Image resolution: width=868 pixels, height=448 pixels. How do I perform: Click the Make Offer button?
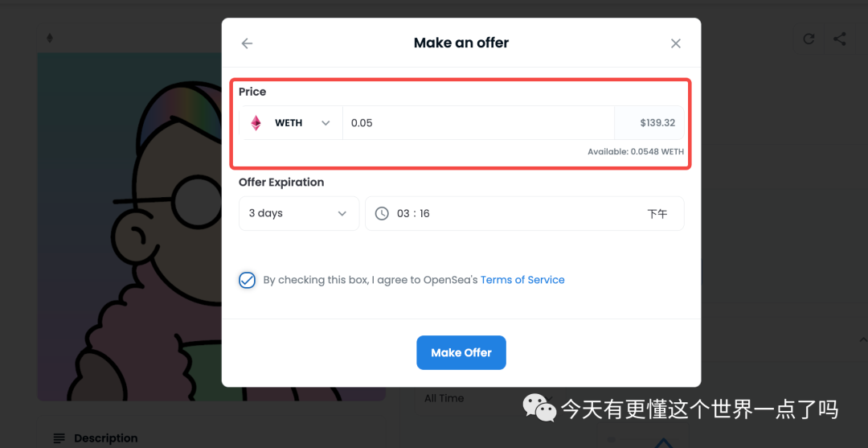coord(461,353)
